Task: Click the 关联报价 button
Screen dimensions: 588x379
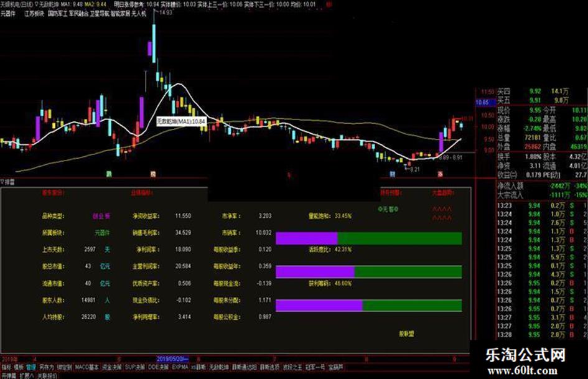Action: (47, 375)
